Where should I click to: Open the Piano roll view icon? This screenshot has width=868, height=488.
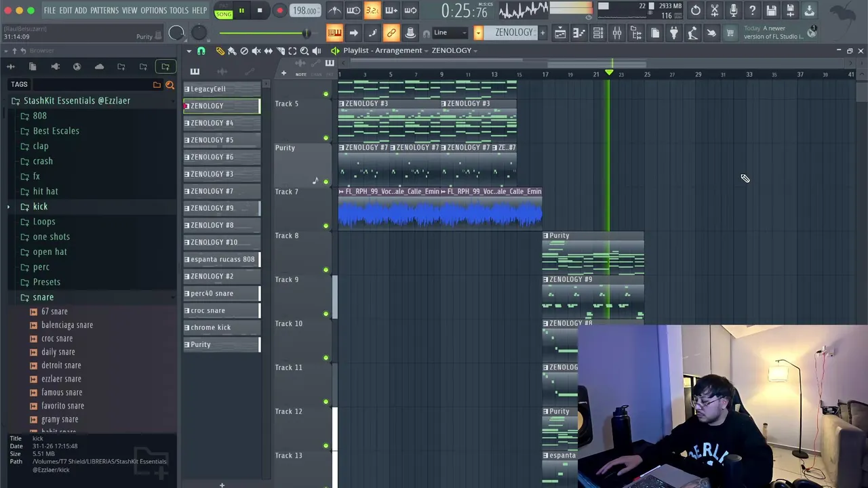pyautogui.click(x=579, y=33)
